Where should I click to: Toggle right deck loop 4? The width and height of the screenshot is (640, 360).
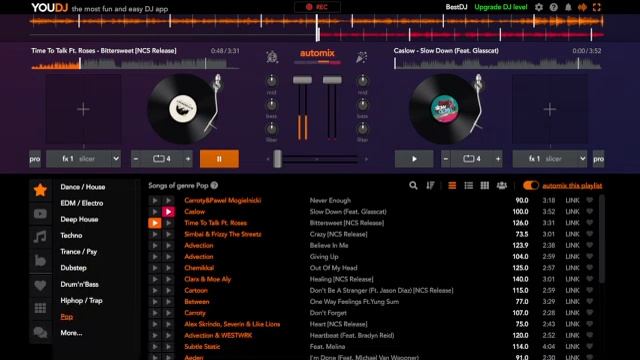click(x=472, y=159)
